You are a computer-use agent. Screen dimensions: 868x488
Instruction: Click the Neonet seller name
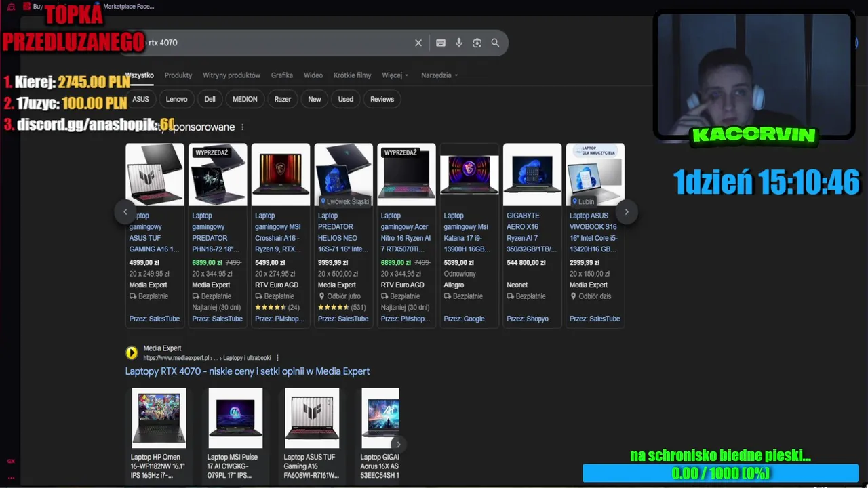(517, 285)
